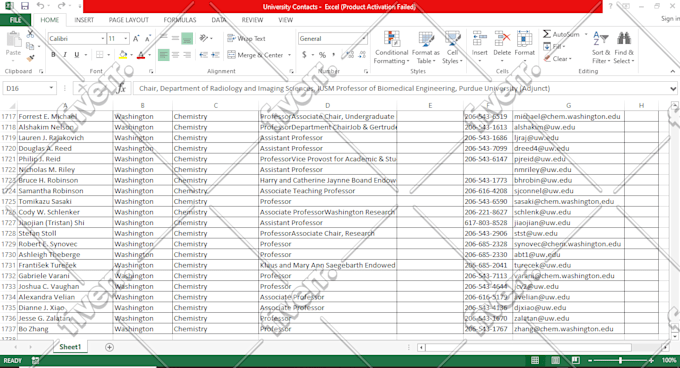Screen dimensions: 680x368
Task: Select the Sheet1 worksheet tab
Action: click(70, 347)
